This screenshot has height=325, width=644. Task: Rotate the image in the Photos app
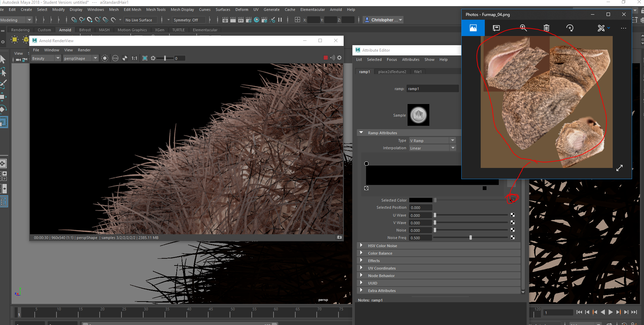click(x=570, y=28)
